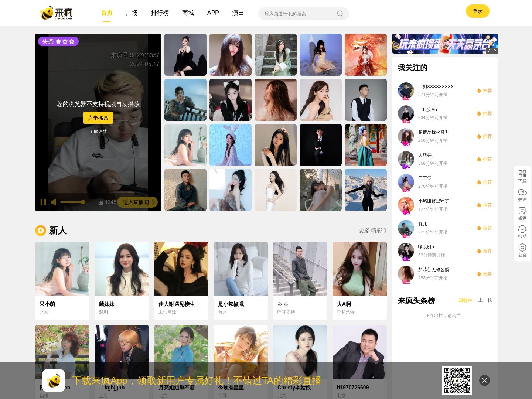Click avatar of 超贺勿扰火哥升
Viewport: 532px width, 399px height.
pyautogui.click(x=406, y=137)
